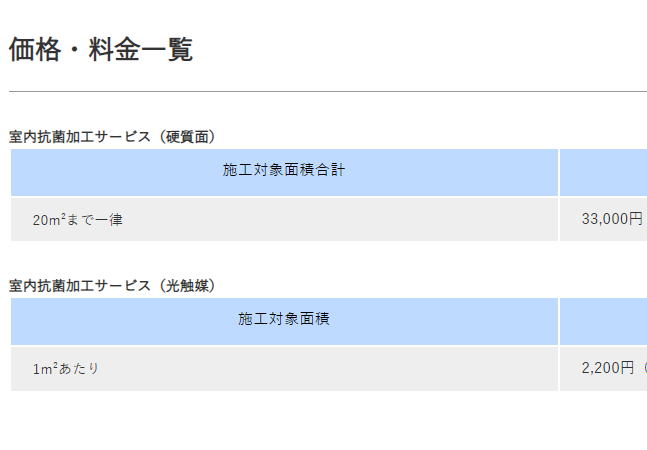The width and height of the screenshot is (647, 450).
Task: Click the 価格・料金一覧 page heading
Action: coord(100,49)
